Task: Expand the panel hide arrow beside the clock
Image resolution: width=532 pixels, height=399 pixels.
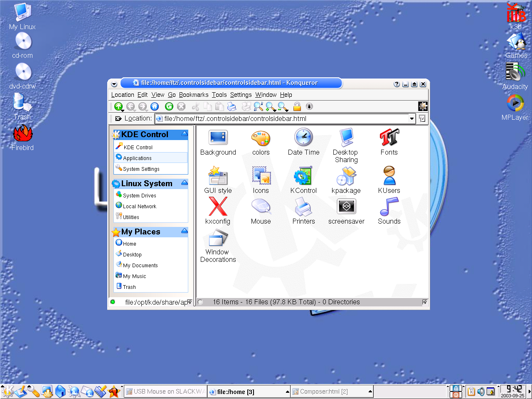Action: coord(530,392)
